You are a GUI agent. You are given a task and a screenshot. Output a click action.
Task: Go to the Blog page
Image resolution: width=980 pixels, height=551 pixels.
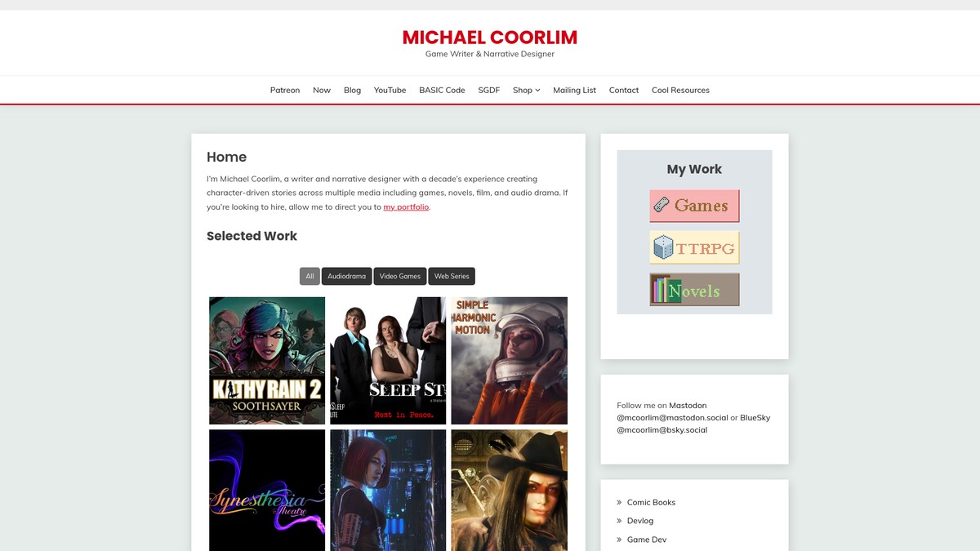[352, 91]
